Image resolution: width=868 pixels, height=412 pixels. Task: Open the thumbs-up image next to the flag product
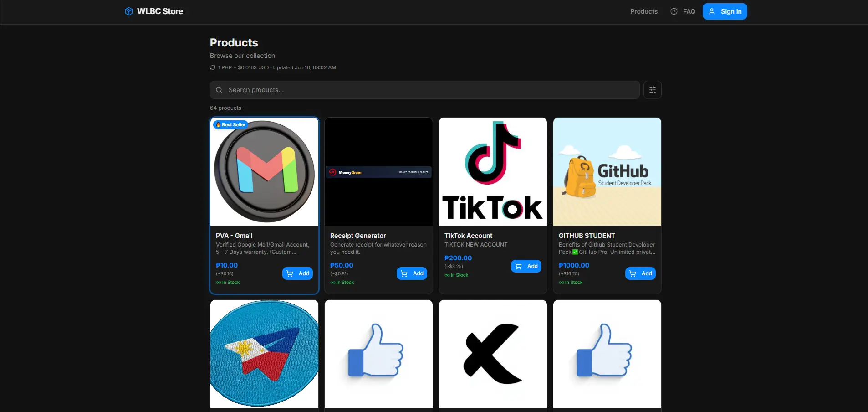pos(378,354)
